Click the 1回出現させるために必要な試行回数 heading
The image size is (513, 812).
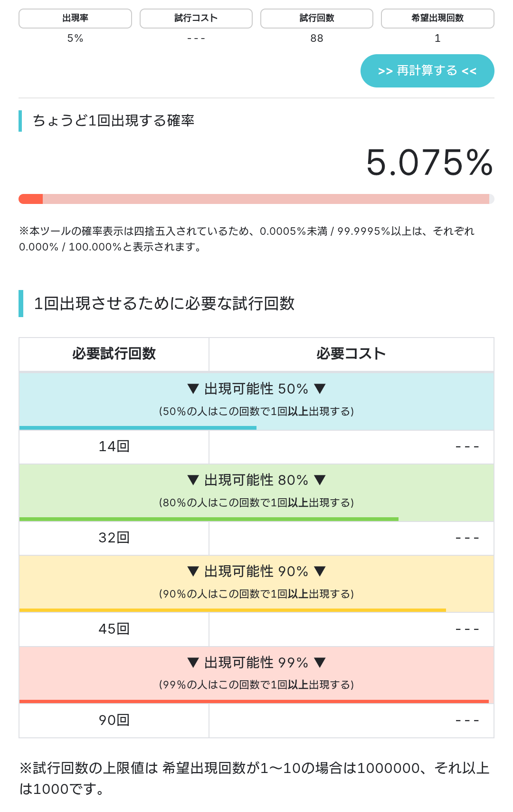click(x=164, y=303)
